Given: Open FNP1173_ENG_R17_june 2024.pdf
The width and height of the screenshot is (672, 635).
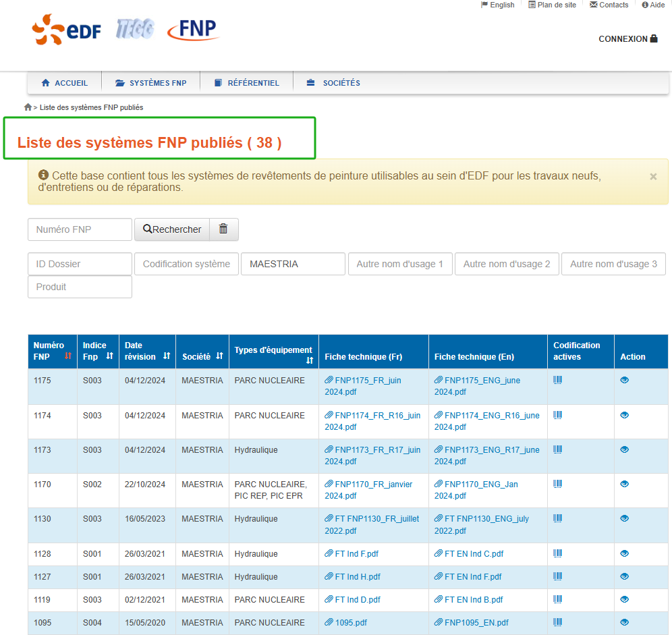Looking at the screenshot, I should click(x=487, y=455).
